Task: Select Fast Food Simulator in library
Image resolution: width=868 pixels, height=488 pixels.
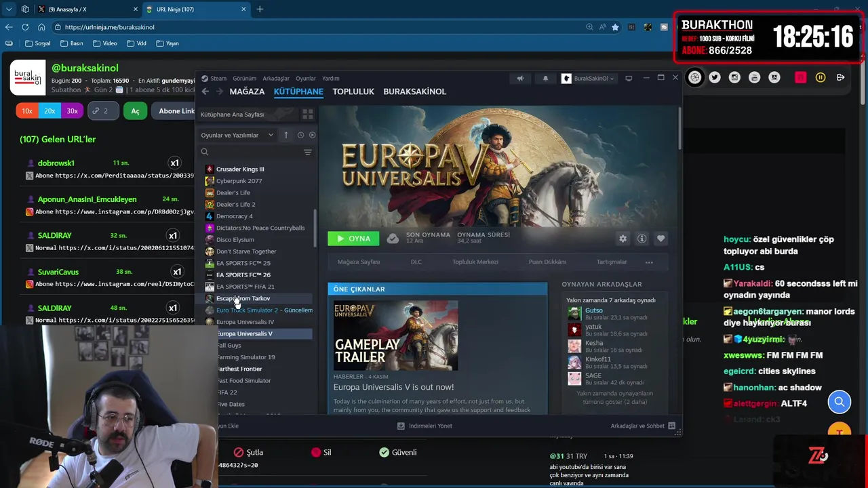Action: 244,381
